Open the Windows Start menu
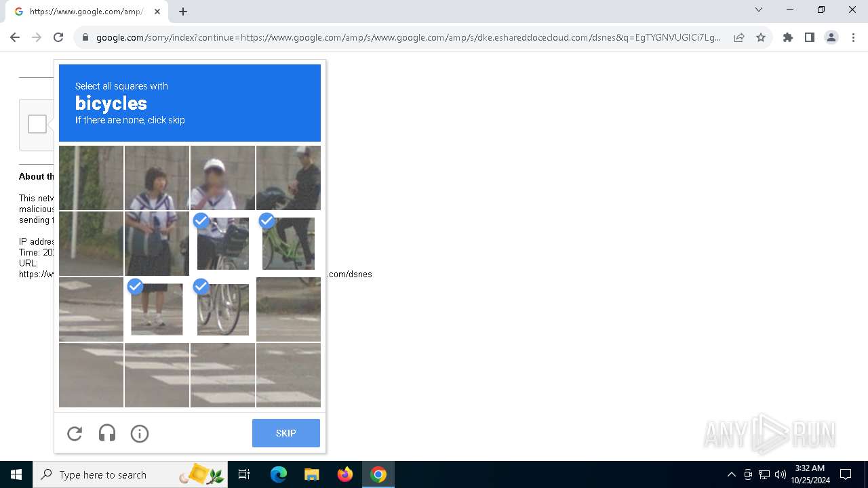This screenshot has height=488, width=868. point(16,474)
